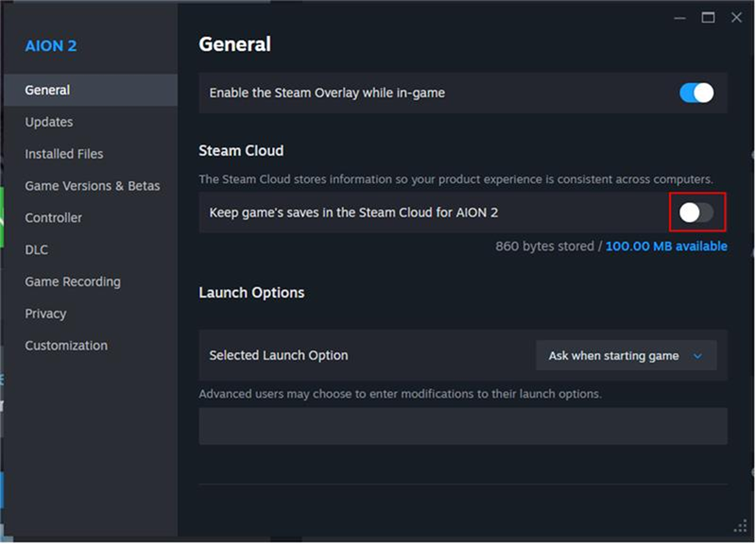Go to Installed Files settings
The image size is (756, 544).
[x=64, y=154]
